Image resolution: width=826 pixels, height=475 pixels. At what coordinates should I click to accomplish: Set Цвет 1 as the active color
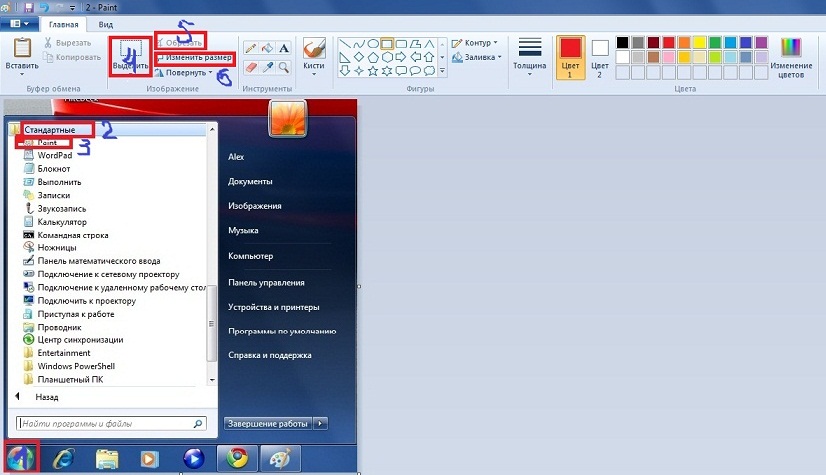[569, 57]
